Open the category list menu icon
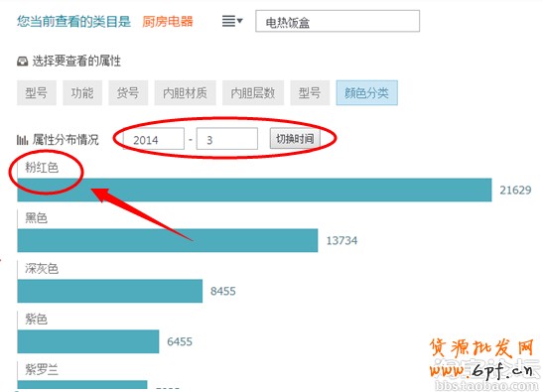543x392 pixels. tap(232, 21)
